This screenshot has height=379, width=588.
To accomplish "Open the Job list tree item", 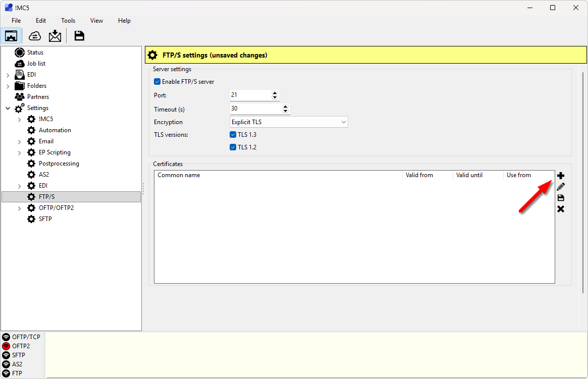I will click(36, 64).
